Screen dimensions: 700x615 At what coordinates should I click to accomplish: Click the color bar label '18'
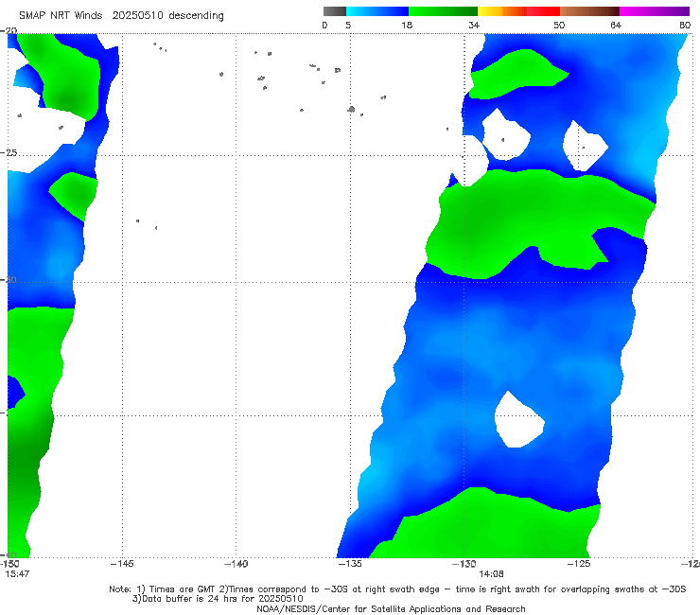click(407, 25)
